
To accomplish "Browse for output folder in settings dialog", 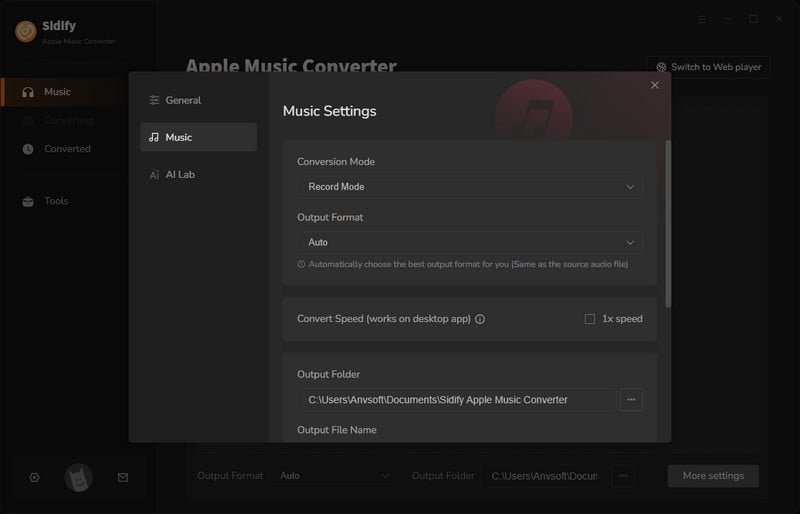I will pyautogui.click(x=631, y=400).
